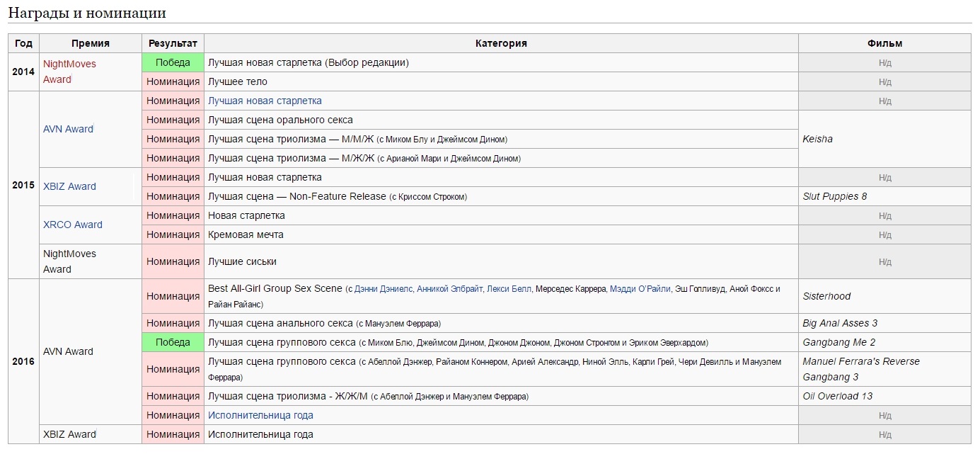Click the 'Год' column header

tap(23, 43)
